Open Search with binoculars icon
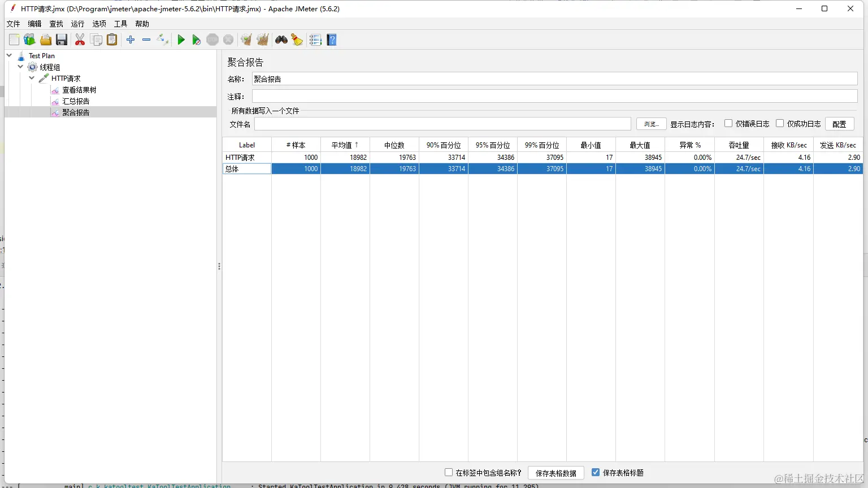Screen dimensions: 868x488 pos(281,40)
